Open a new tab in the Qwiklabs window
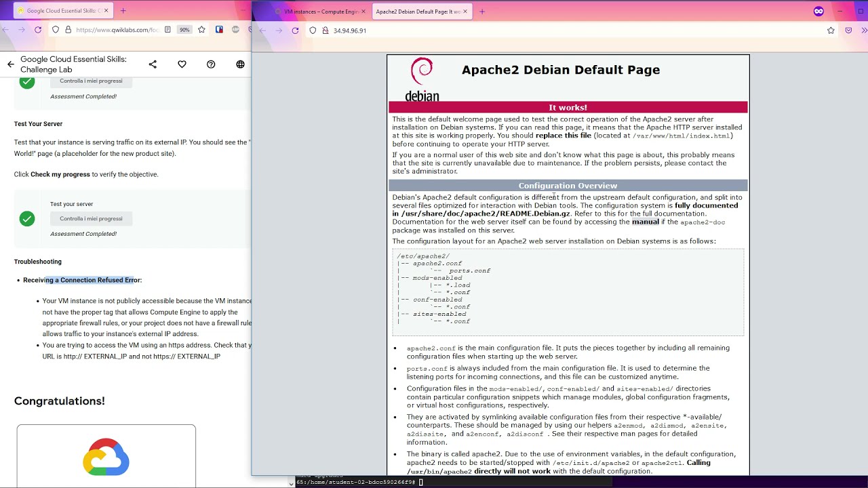The height and width of the screenshot is (488, 868). (123, 11)
